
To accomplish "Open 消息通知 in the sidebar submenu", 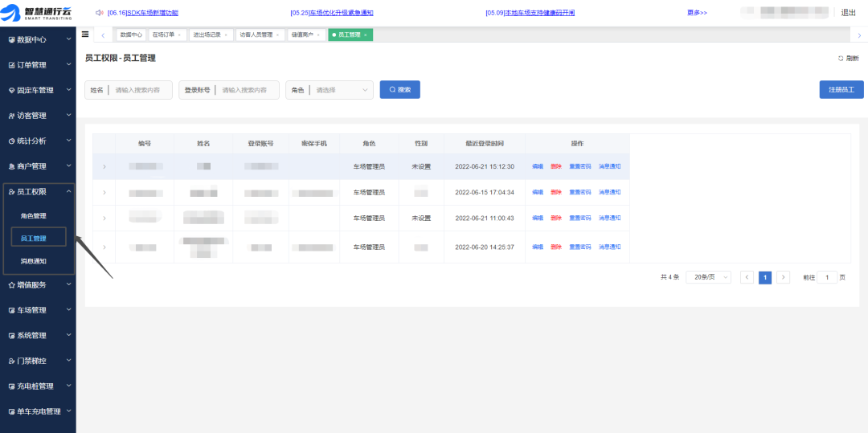I will click(x=33, y=261).
